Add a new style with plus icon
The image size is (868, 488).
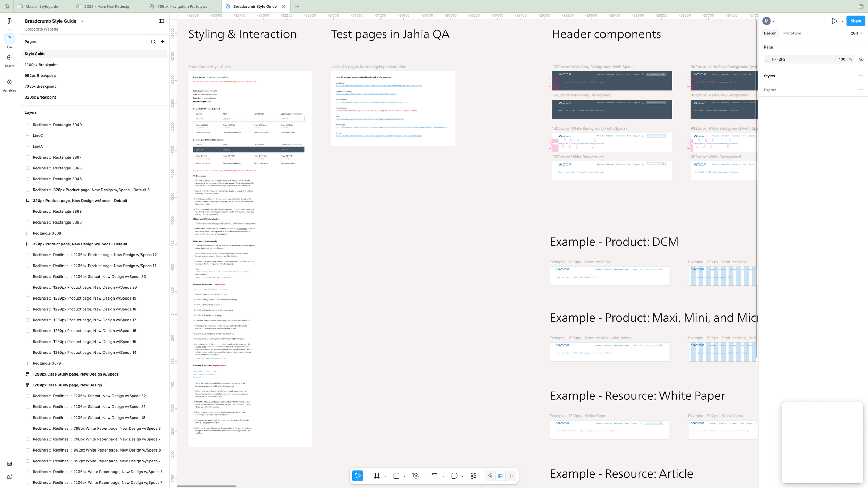861,76
